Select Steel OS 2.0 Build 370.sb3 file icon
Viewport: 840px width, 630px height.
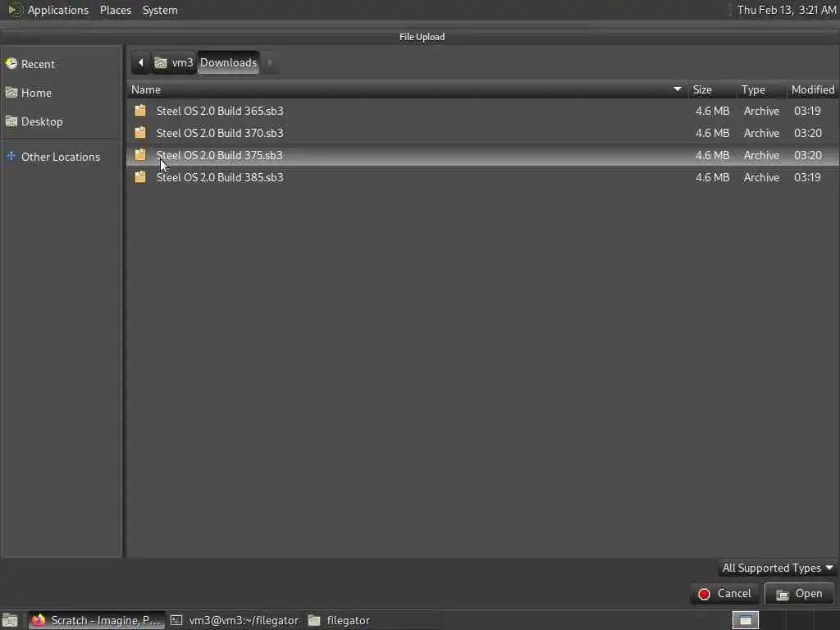point(140,133)
